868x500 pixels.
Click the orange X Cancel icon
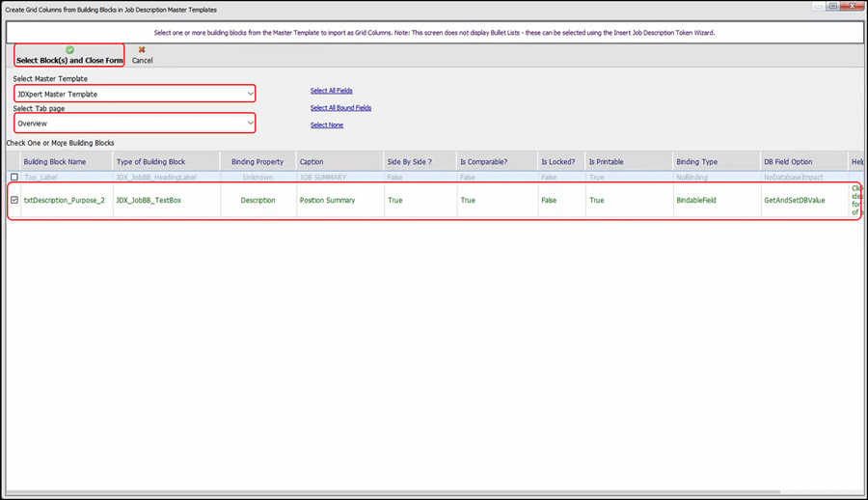click(142, 49)
